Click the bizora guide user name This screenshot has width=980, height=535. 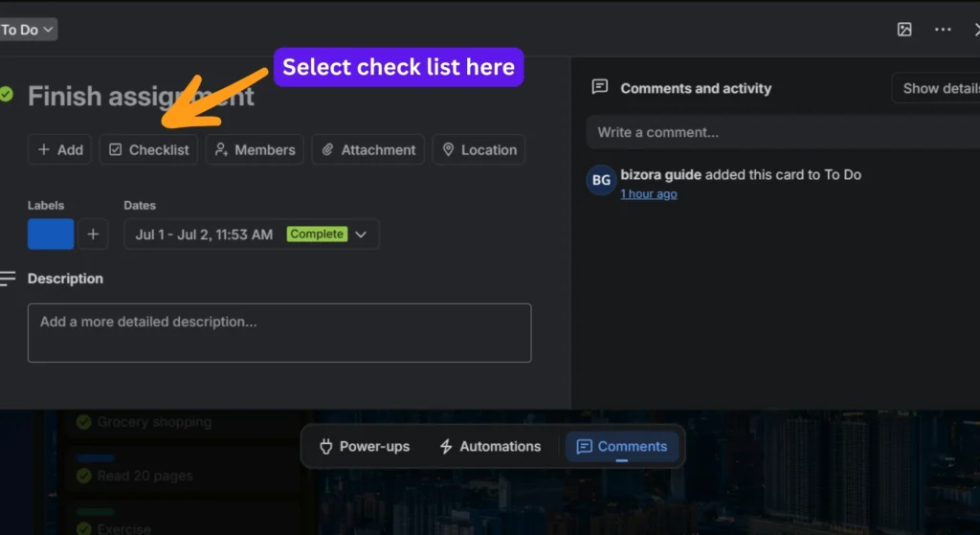(660, 175)
